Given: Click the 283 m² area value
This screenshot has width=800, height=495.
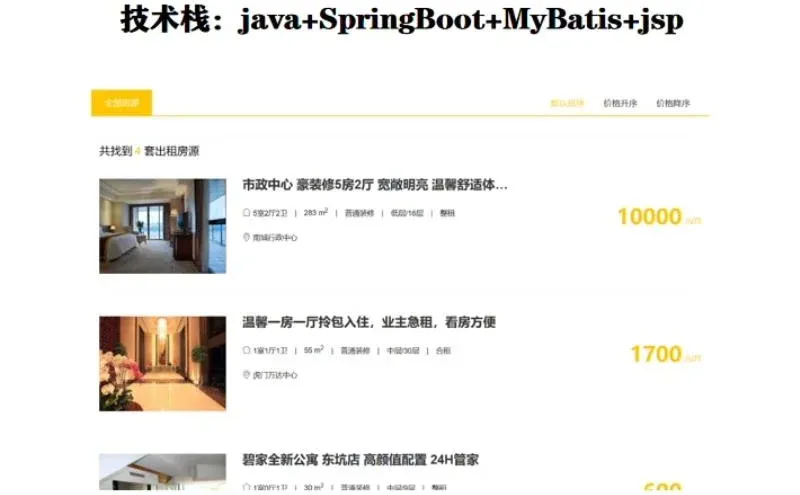Looking at the screenshot, I should 316,212.
